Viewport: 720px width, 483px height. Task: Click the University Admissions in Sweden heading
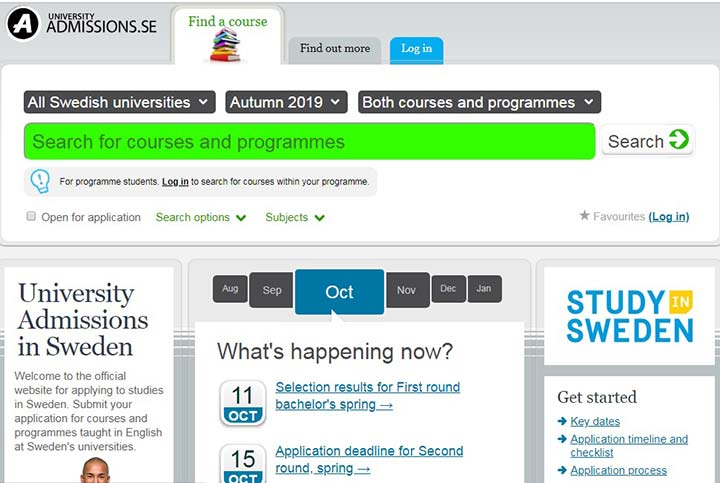[x=83, y=320]
